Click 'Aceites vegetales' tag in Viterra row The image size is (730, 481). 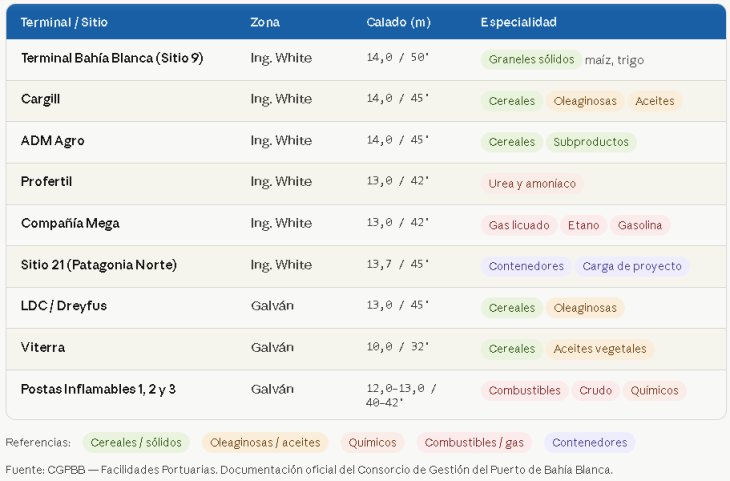(x=600, y=349)
